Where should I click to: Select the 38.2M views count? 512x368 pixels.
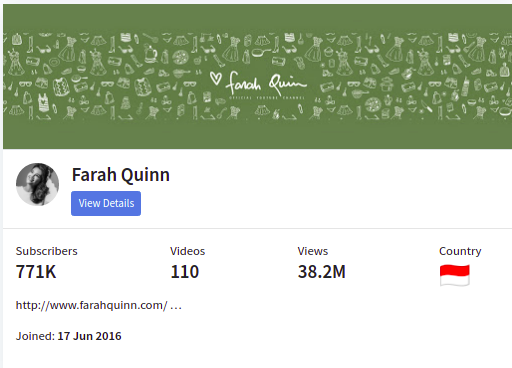tap(322, 272)
